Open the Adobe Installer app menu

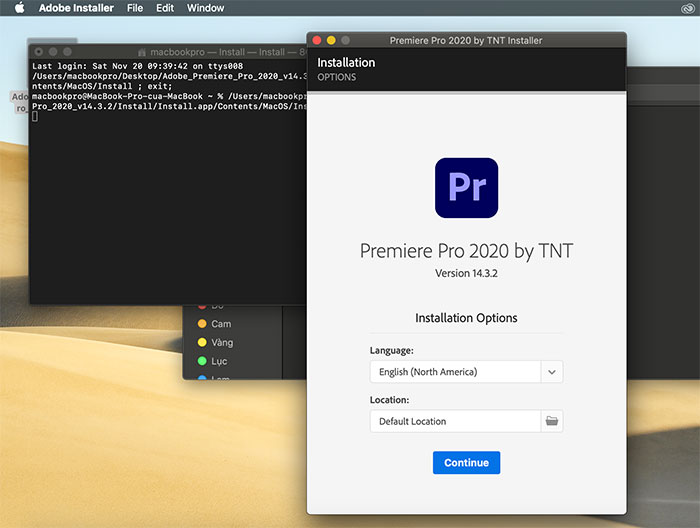pos(76,8)
